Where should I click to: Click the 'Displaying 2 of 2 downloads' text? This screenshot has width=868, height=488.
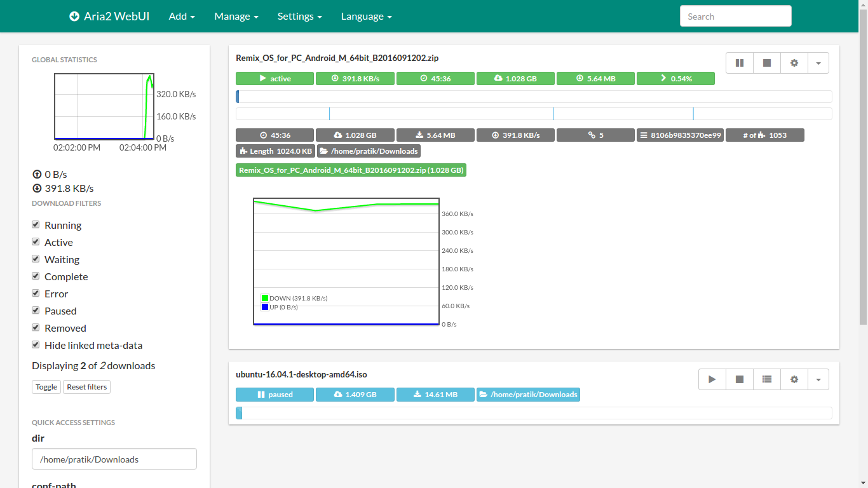93,365
